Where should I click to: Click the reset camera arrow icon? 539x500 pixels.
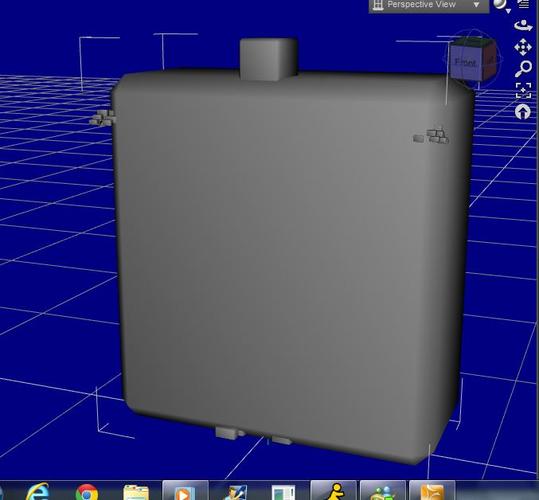click(523, 112)
